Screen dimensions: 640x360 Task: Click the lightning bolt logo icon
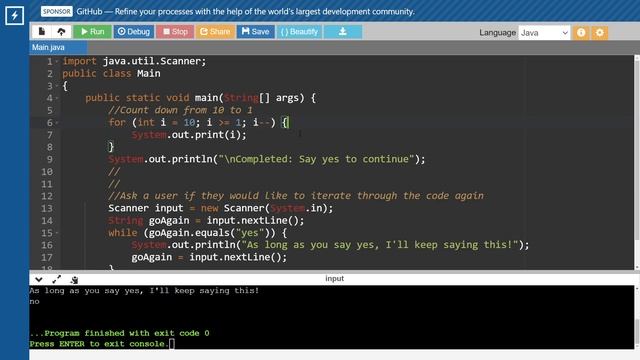tap(14, 16)
